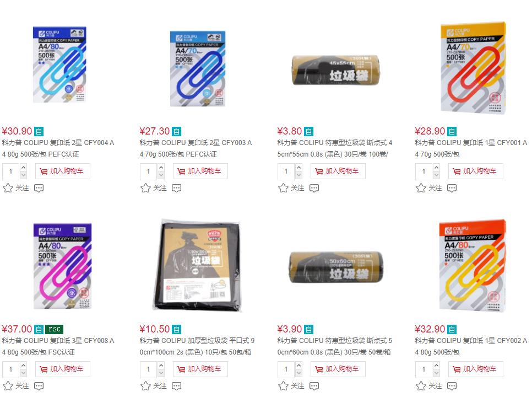Increase quantity for CFY004 copy paper

(x=24, y=168)
